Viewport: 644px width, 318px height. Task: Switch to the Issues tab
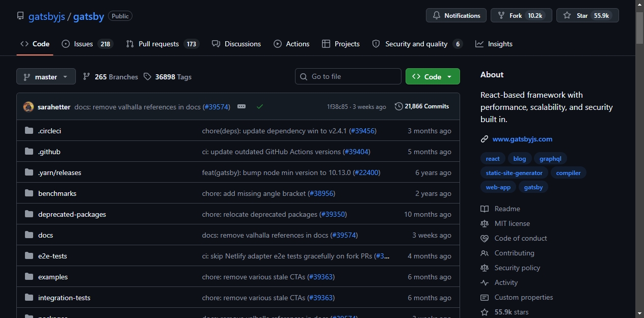pos(87,44)
